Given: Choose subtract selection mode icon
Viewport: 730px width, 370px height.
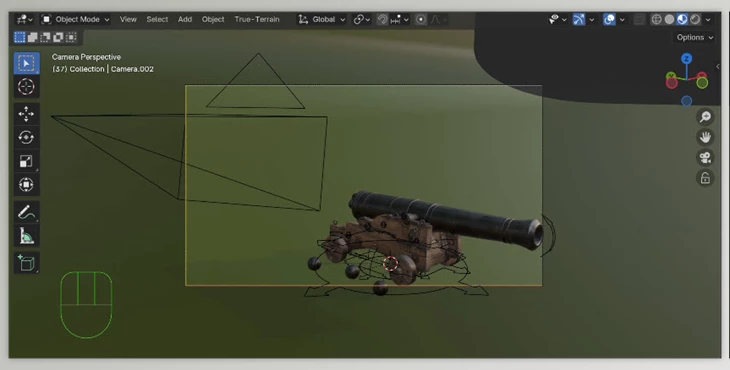Looking at the screenshot, I should coord(45,37).
